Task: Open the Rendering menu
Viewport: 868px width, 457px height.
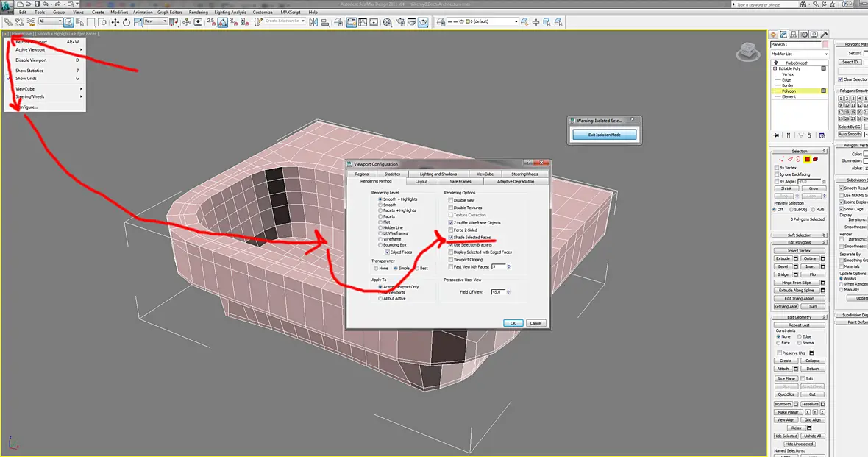Action: click(198, 12)
